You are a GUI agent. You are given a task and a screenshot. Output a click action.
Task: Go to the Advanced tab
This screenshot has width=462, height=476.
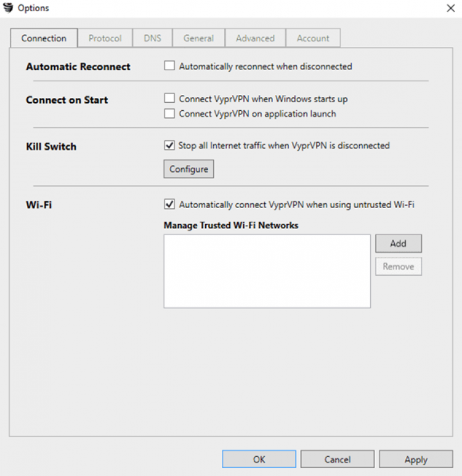255,38
